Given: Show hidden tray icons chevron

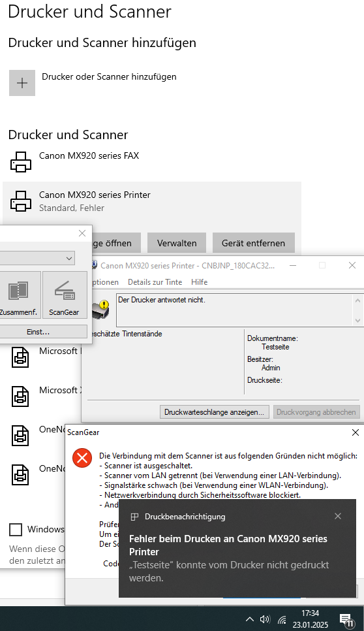Looking at the screenshot, I should pos(249,619).
